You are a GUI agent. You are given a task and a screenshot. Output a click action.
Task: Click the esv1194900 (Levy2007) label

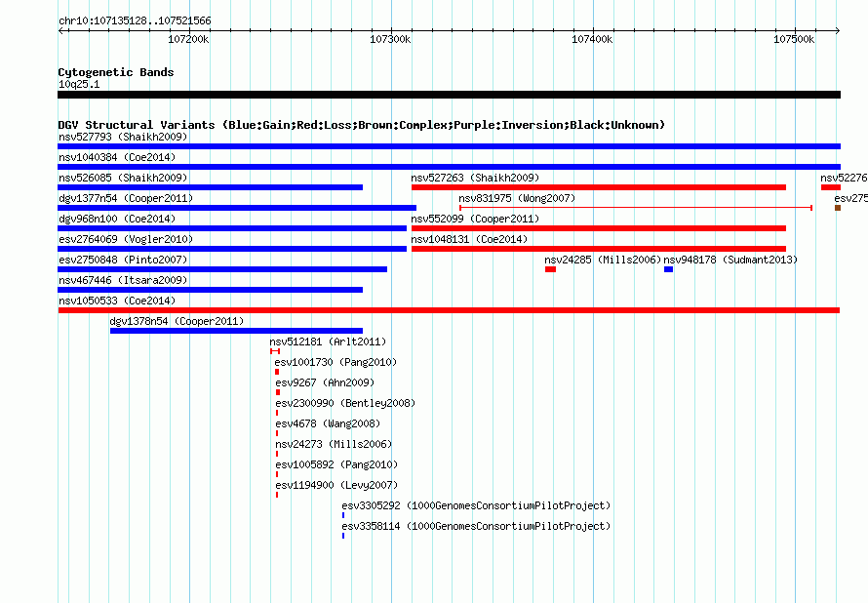click(336, 485)
